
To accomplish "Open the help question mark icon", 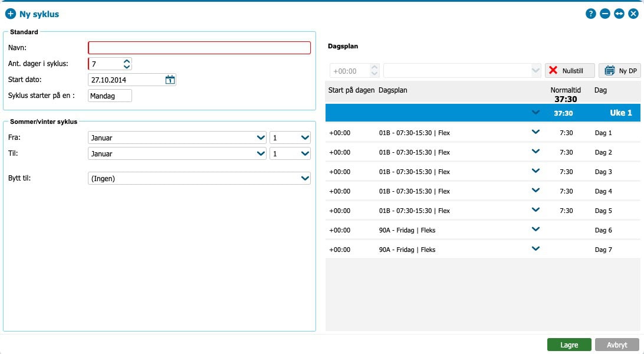I will [590, 14].
